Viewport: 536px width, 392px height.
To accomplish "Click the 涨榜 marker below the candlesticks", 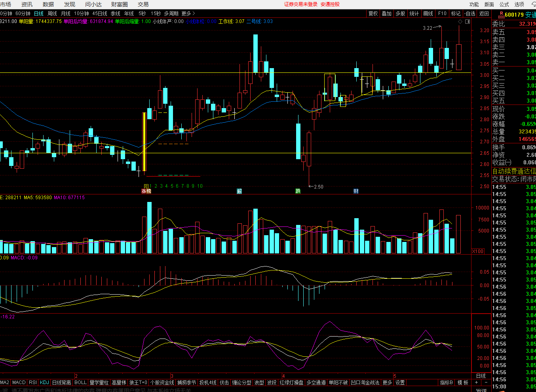I will coord(146,191).
